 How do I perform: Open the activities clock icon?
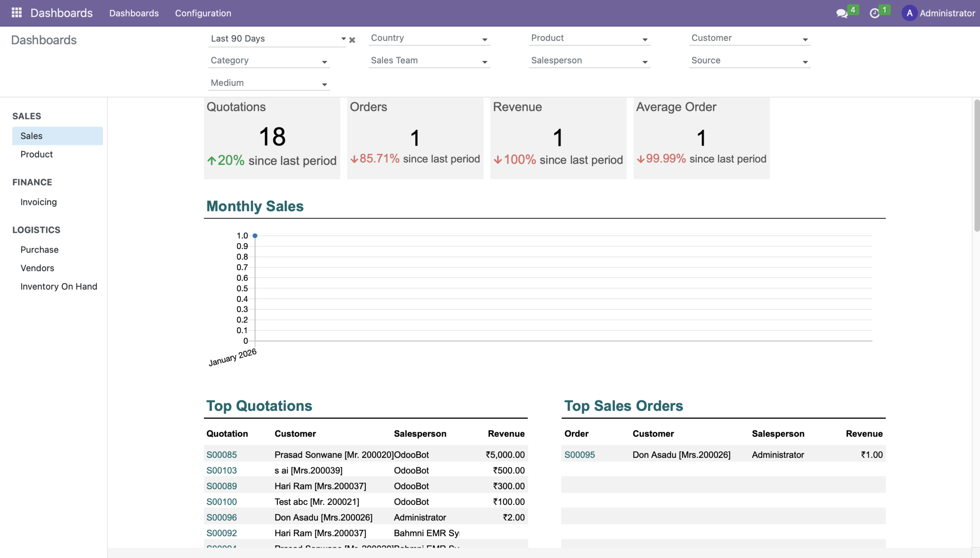tap(874, 13)
